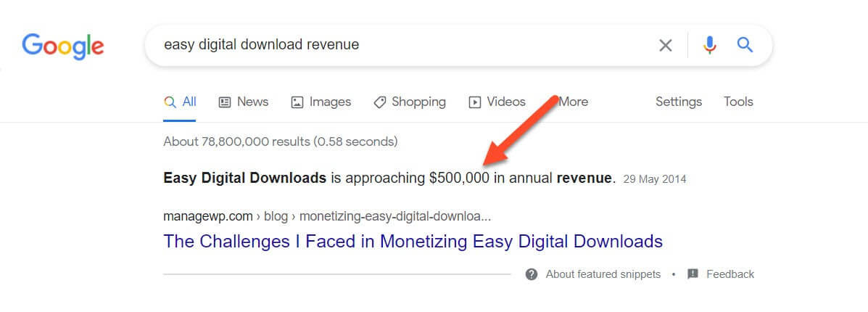
Task: Clear the search box with X icon
Action: [x=666, y=46]
